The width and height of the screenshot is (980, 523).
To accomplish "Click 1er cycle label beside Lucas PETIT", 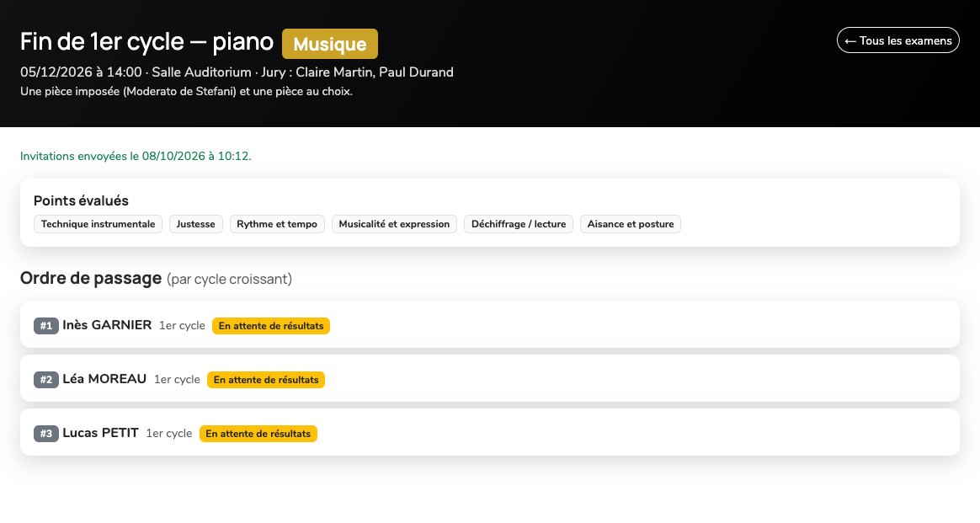I will [168, 433].
